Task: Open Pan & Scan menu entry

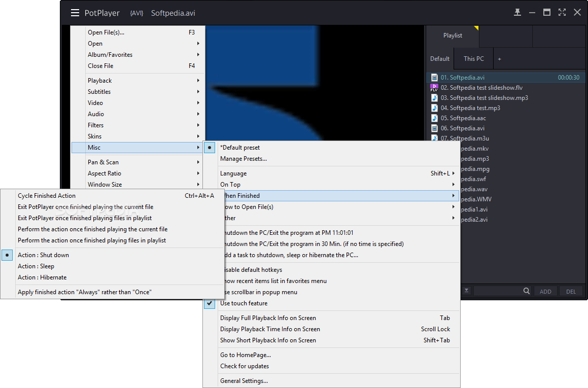Action: pos(137,162)
